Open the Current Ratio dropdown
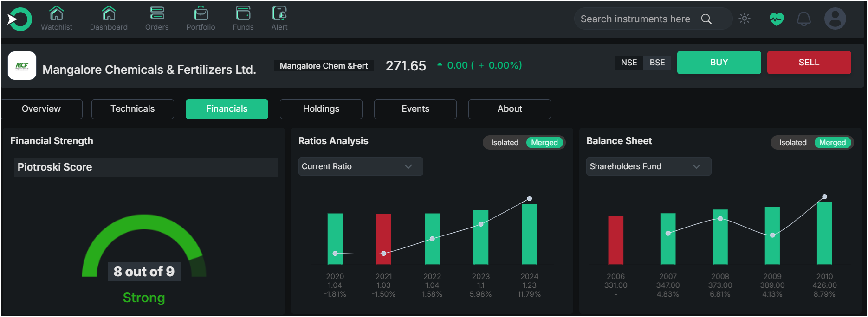 pyautogui.click(x=361, y=166)
